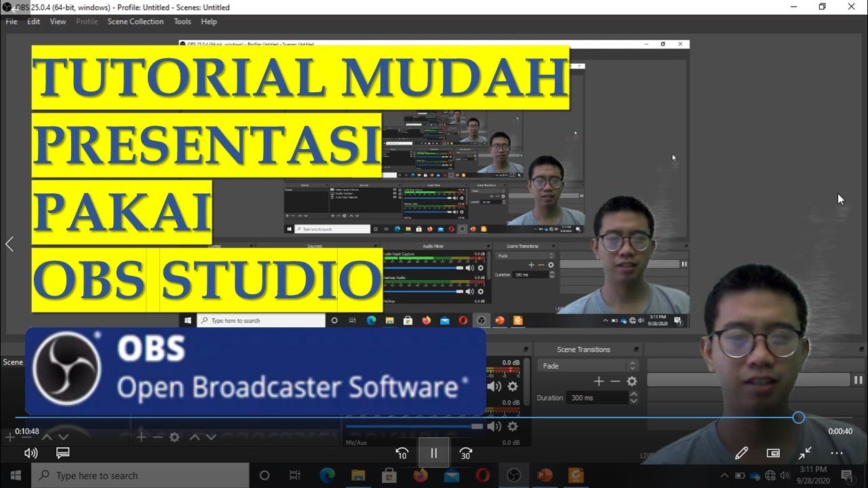The width and height of the screenshot is (868, 488).
Task: Remove the scene transition with the minus icon
Action: (615, 382)
